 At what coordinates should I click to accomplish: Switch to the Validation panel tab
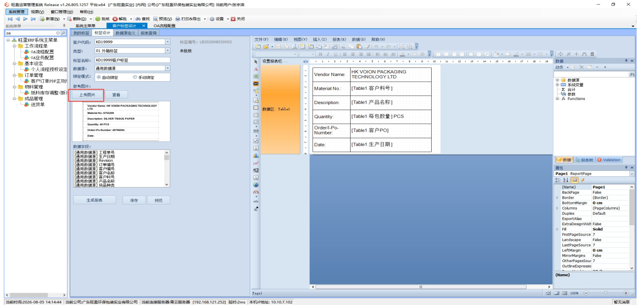coord(609,160)
